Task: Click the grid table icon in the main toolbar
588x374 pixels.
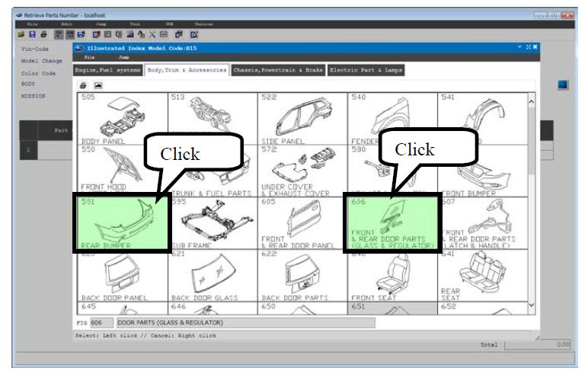Action: pyautogui.click(x=107, y=34)
